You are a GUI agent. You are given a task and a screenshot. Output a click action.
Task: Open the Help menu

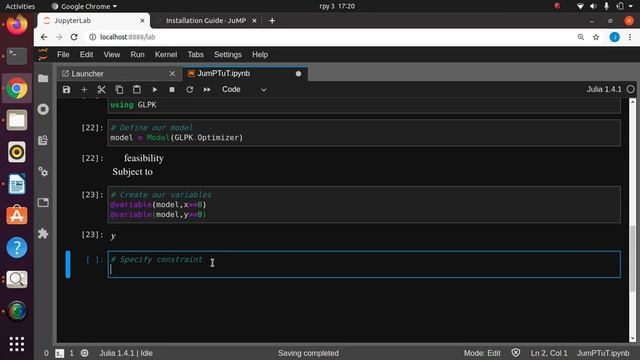[260, 55]
